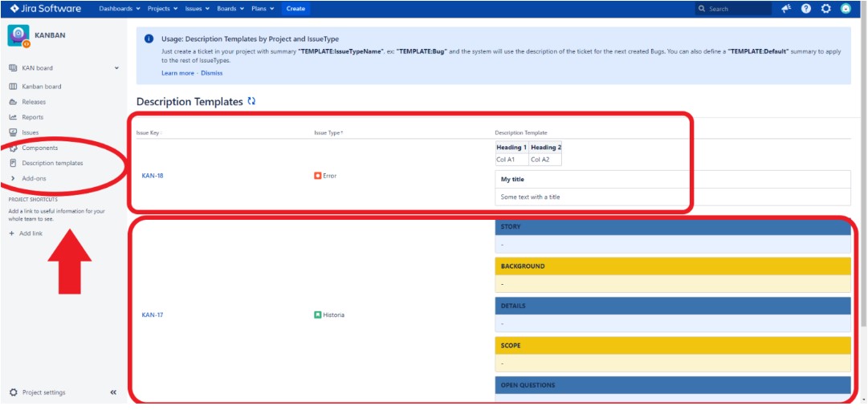868x410 pixels.
Task: Click the refresh icon beside Description Templates
Action: point(252,102)
